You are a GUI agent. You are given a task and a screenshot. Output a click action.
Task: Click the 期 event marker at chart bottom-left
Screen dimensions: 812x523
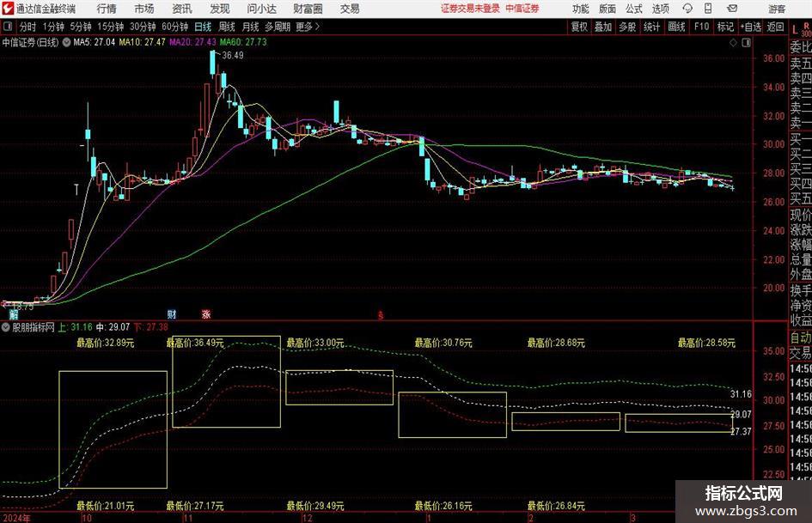tap(14, 314)
